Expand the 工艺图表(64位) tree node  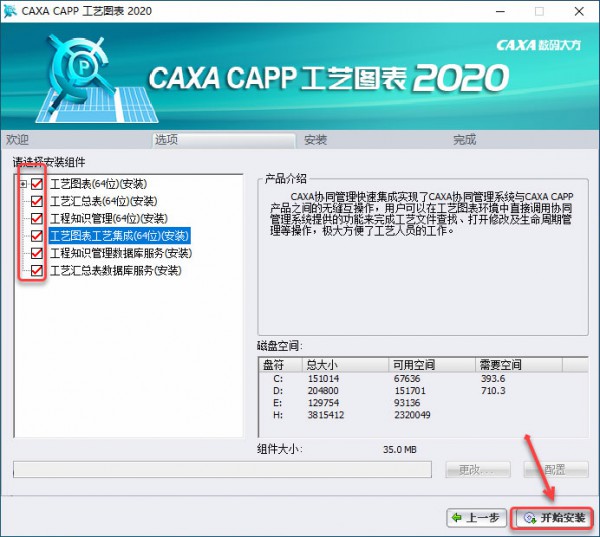pyautogui.click(x=23, y=184)
